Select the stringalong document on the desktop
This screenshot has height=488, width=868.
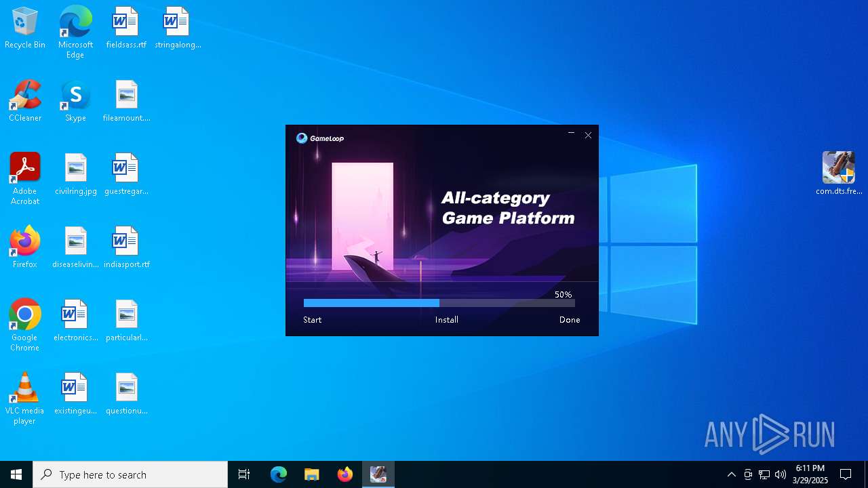tap(178, 28)
